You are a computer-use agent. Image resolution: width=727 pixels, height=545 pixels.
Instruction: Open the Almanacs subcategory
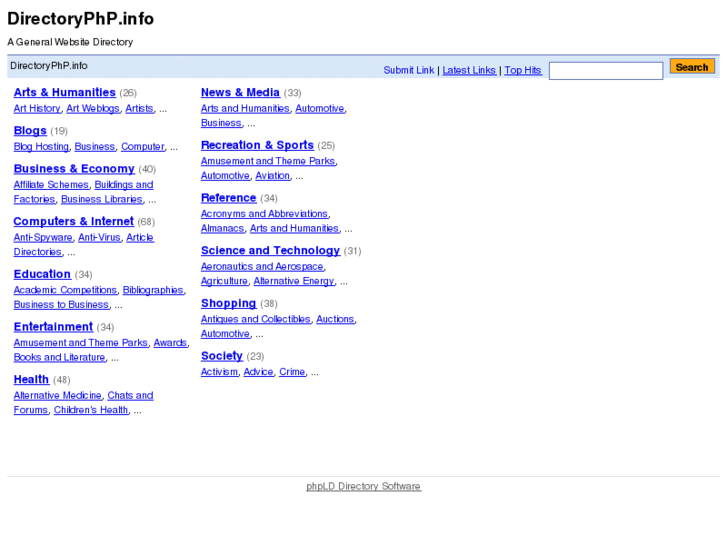pos(222,229)
